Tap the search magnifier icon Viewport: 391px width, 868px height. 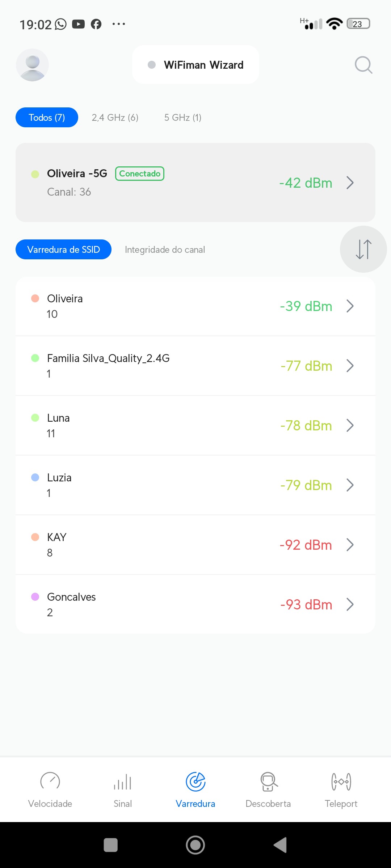coord(363,65)
